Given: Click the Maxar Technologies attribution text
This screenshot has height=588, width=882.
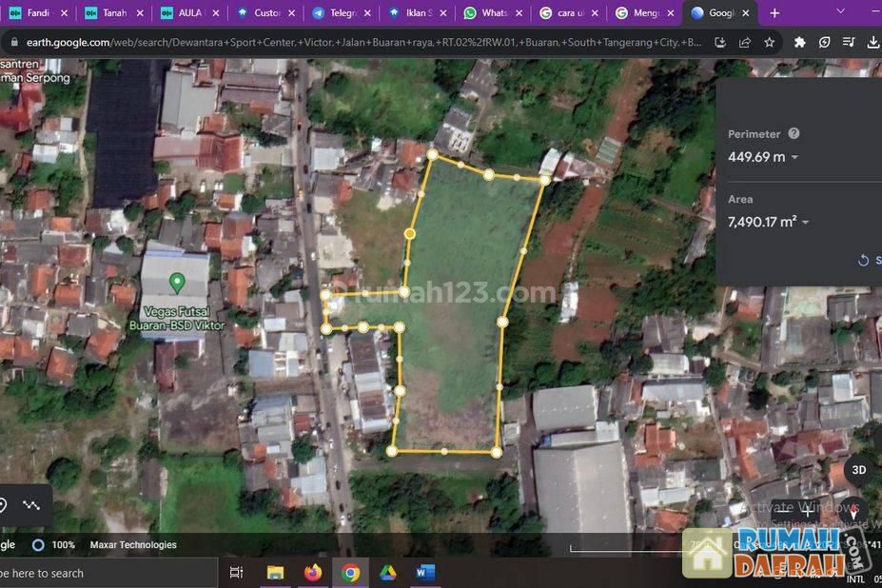Looking at the screenshot, I should click(x=133, y=545).
